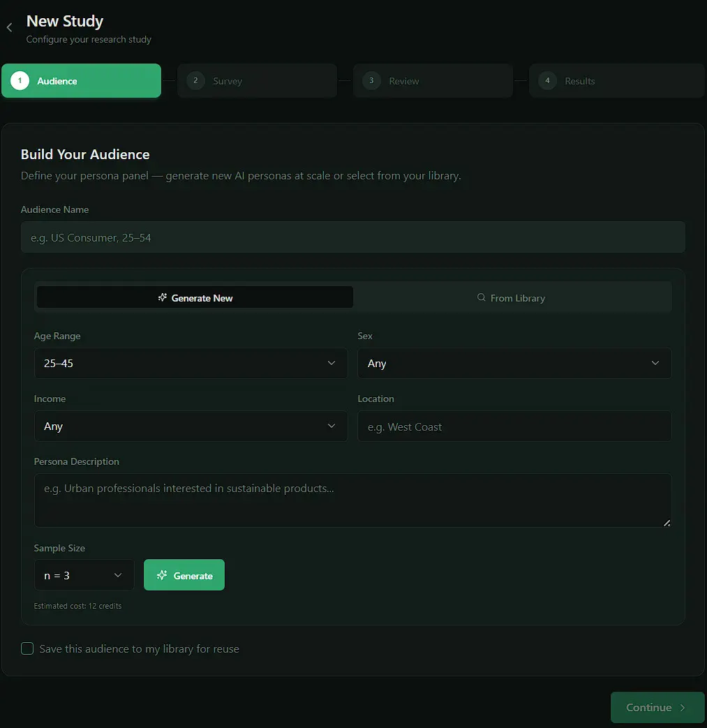The width and height of the screenshot is (707, 728).
Task: Open the Results step
Action: [617, 81]
